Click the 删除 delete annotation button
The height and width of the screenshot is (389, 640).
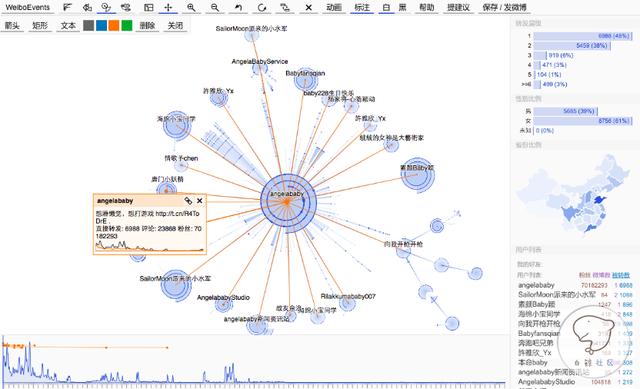coord(147,25)
